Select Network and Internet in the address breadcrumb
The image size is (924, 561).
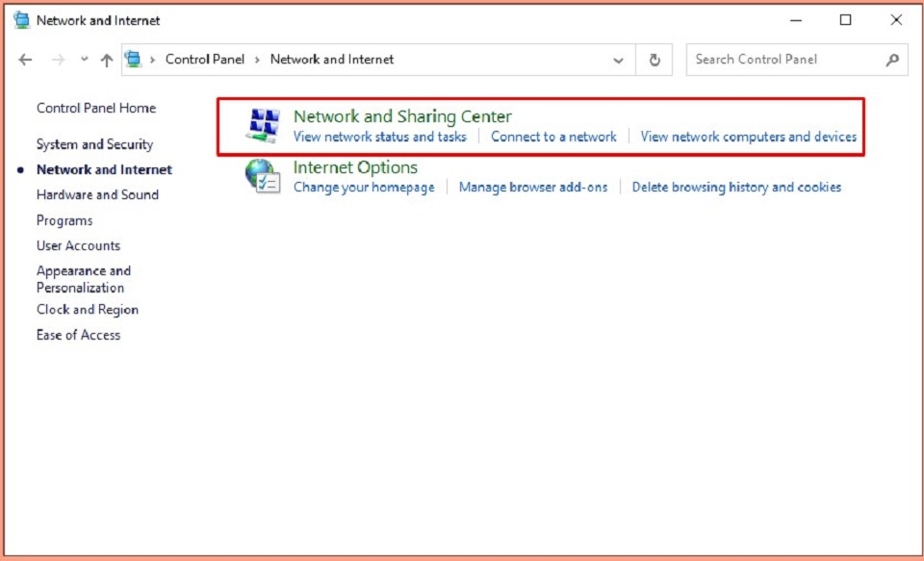[332, 60]
